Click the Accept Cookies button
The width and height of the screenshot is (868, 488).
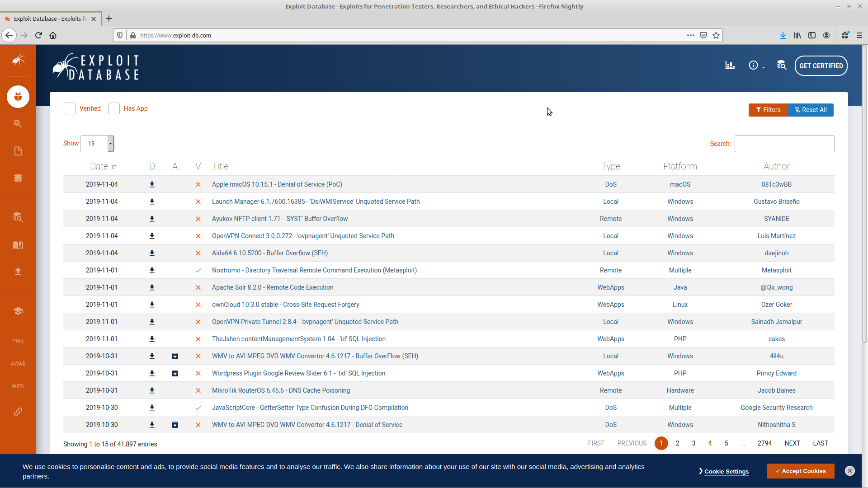[800, 471]
